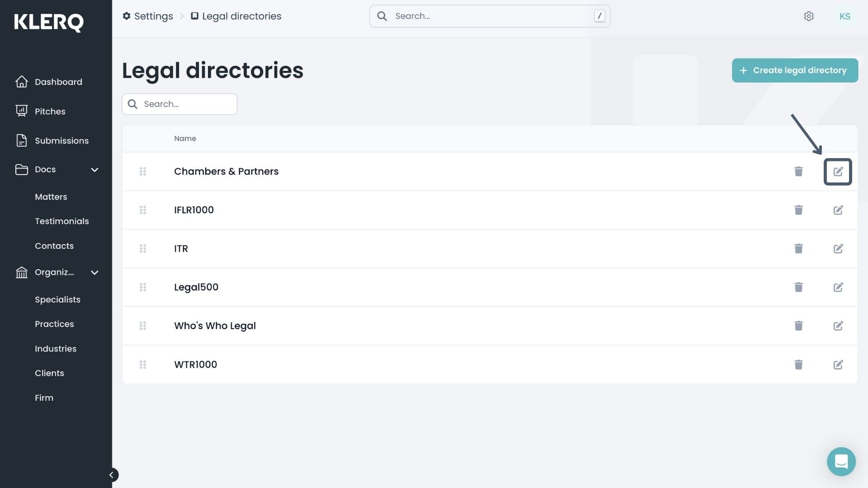
Task: Grab the drag handle for Chambers & Partners
Action: coord(143,172)
